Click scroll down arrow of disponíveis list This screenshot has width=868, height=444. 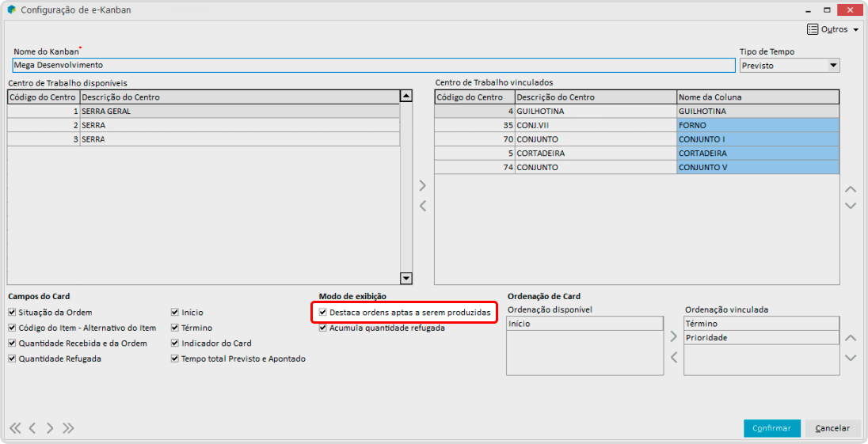pos(406,278)
